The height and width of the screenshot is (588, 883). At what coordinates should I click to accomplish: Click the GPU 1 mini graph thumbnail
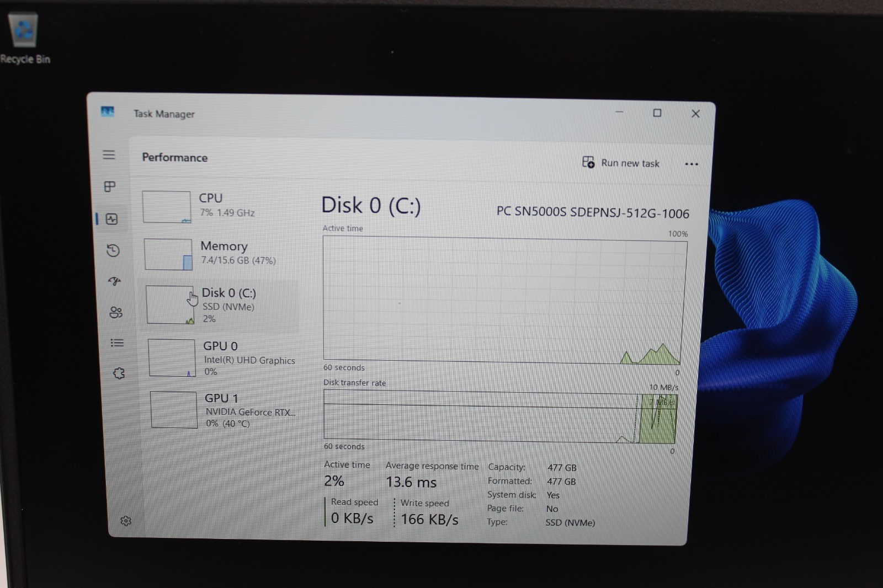pos(173,410)
